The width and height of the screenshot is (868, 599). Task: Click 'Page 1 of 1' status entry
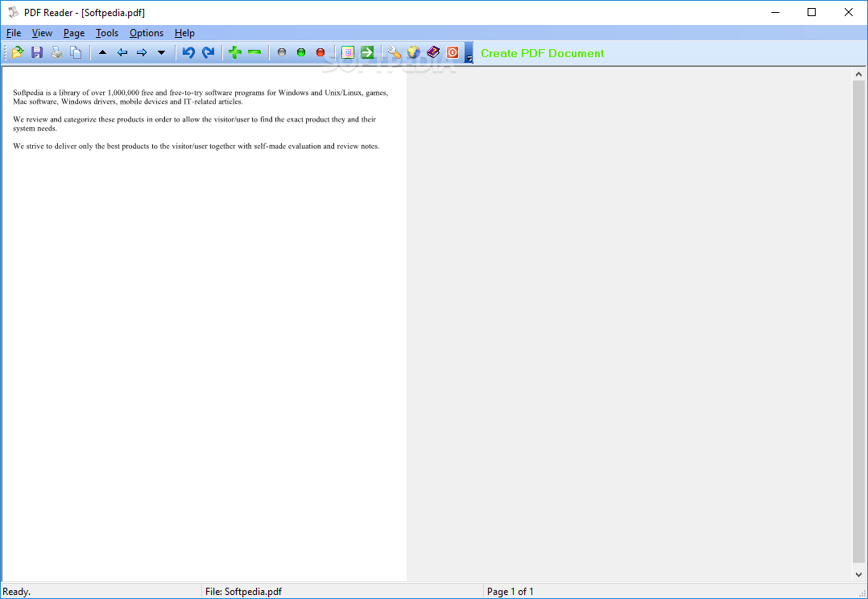510,592
